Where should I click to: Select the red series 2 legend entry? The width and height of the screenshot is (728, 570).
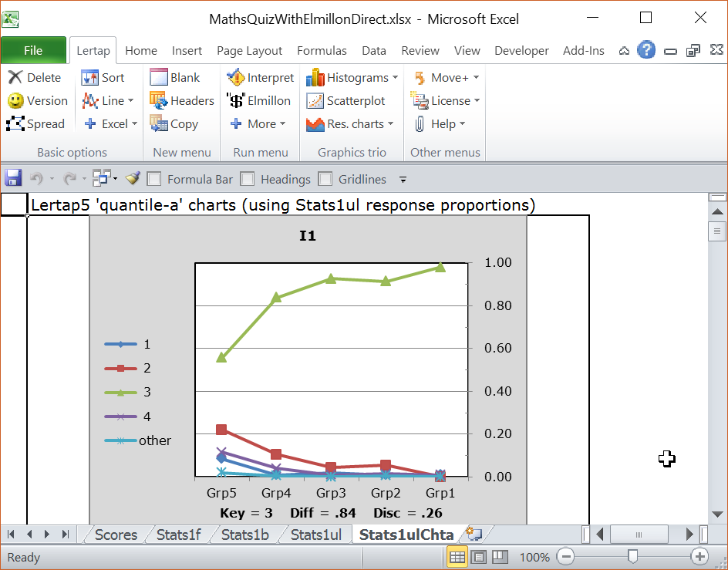pos(128,368)
